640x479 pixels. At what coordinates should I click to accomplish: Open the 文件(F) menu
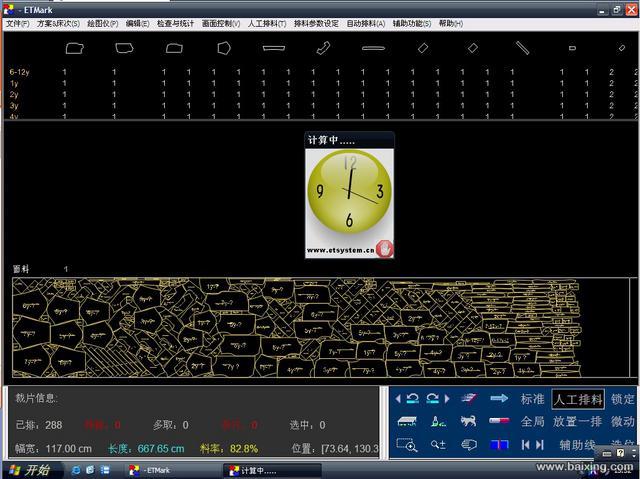click(x=17, y=23)
